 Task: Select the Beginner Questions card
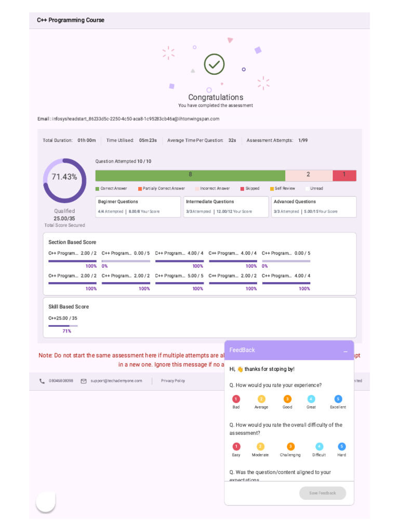138,207
